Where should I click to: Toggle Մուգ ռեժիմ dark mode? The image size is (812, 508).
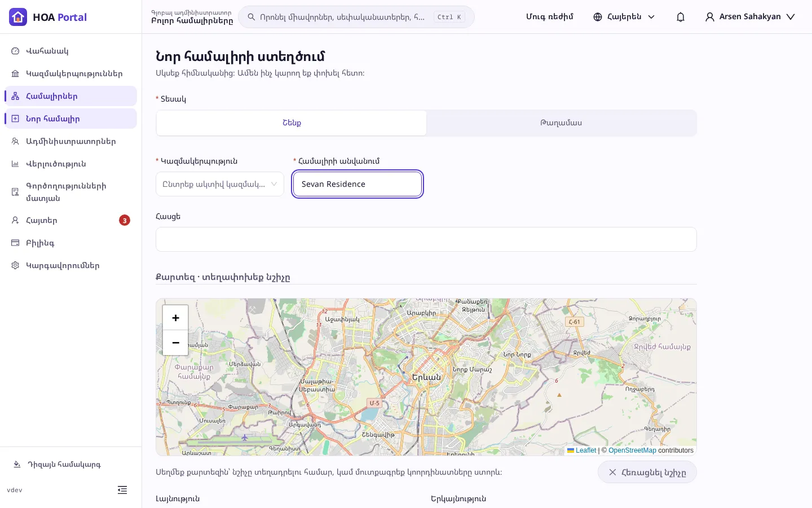coord(549,17)
